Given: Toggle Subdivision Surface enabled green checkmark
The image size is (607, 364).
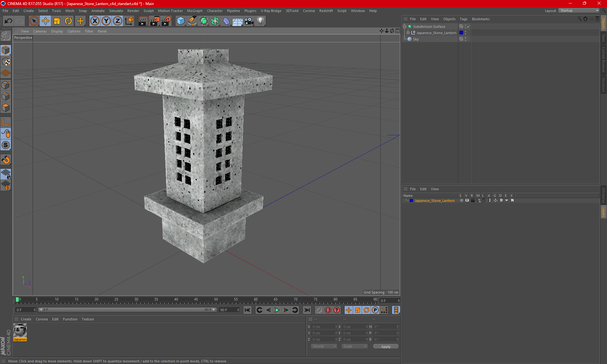Looking at the screenshot, I should tap(468, 27).
